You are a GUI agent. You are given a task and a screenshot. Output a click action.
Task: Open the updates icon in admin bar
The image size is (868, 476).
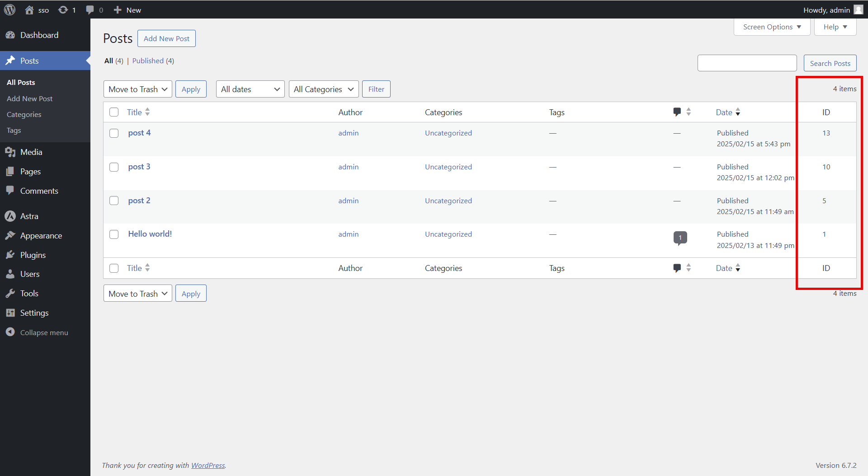(63, 10)
